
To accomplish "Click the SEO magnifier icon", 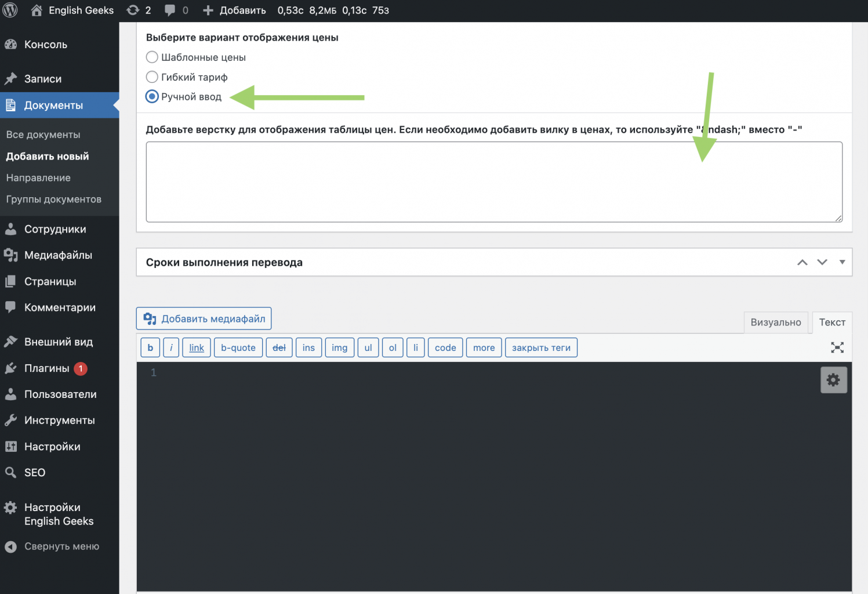I will [x=10, y=473].
